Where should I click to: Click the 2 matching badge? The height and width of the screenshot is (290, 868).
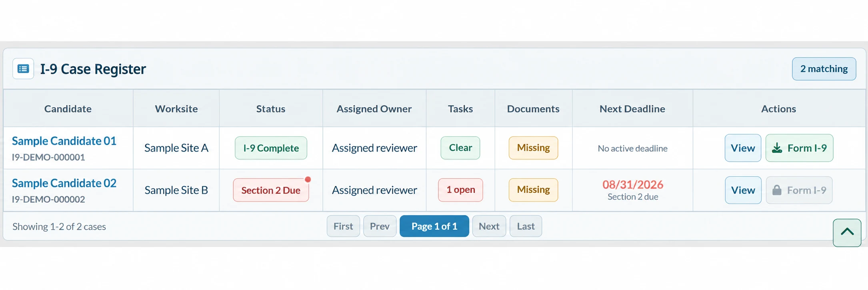click(824, 69)
